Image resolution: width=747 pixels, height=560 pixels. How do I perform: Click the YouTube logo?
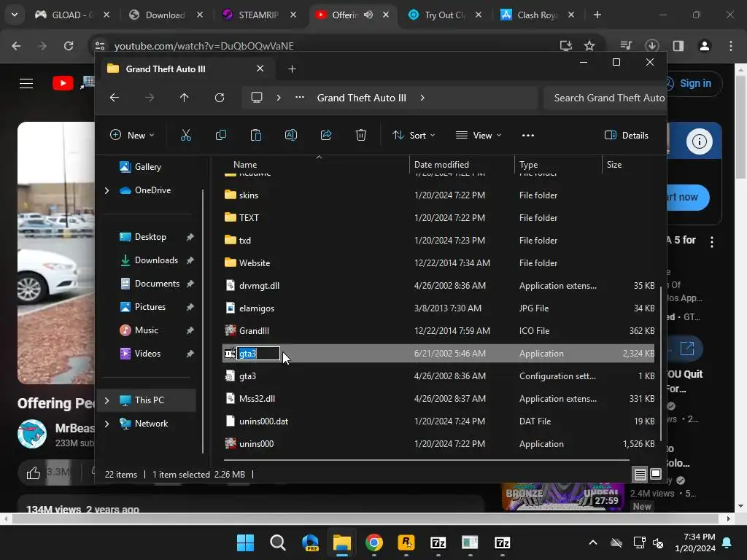pos(63,83)
